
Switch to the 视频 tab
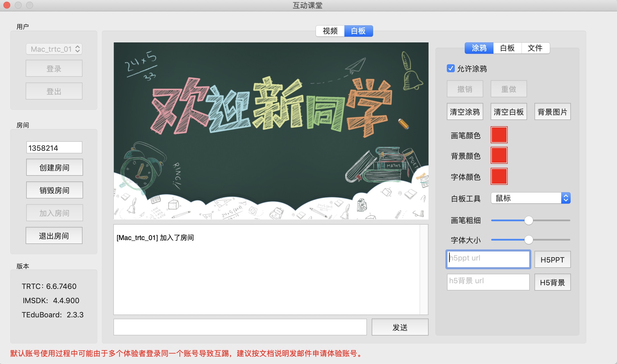(x=330, y=31)
